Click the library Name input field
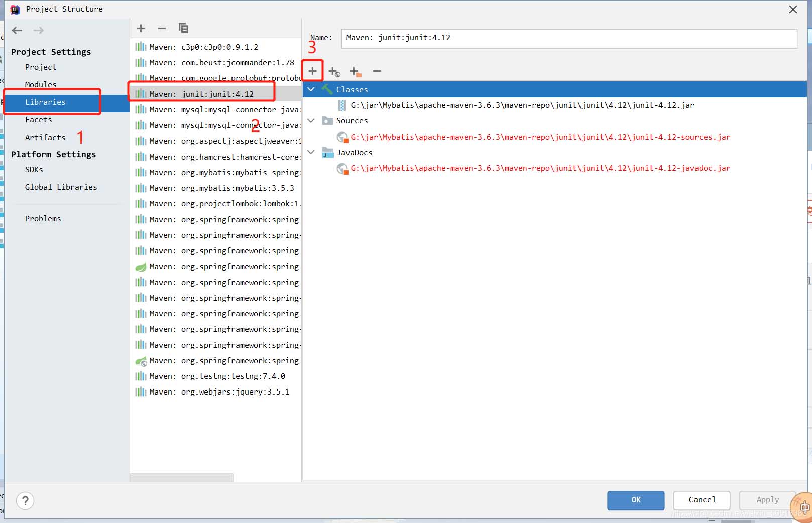Viewport: 812px width, 523px height. (569, 38)
